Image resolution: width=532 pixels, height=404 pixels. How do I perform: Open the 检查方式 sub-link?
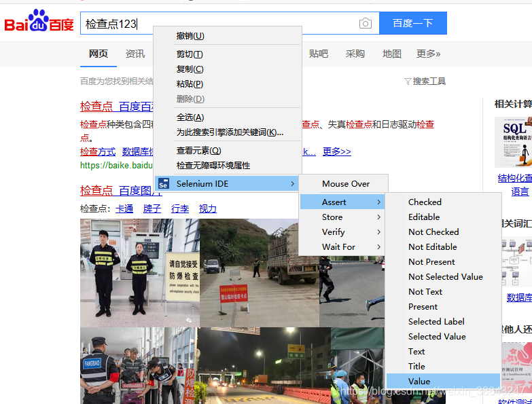[x=98, y=151]
